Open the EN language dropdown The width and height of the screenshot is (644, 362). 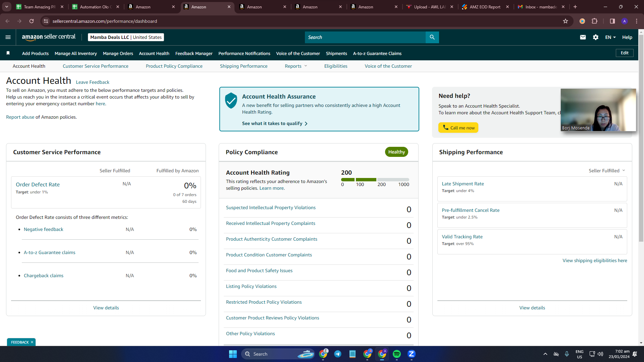(610, 37)
